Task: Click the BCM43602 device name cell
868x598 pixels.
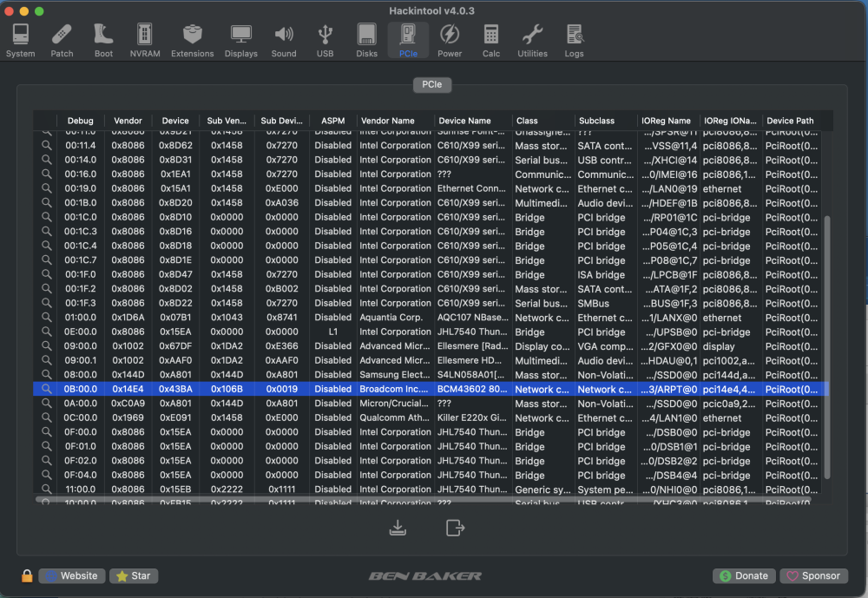Action: [472, 389]
